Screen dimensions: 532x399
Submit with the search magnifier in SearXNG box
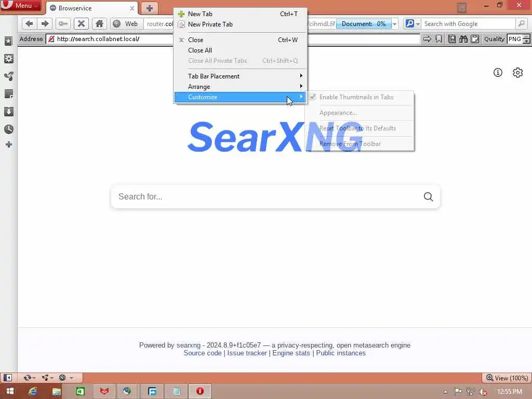click(x=428, y=196)
